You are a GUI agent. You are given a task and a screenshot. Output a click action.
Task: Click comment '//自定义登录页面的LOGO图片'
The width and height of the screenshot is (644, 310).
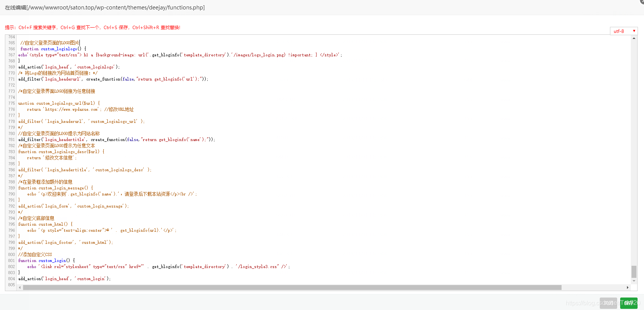[50, 43]
